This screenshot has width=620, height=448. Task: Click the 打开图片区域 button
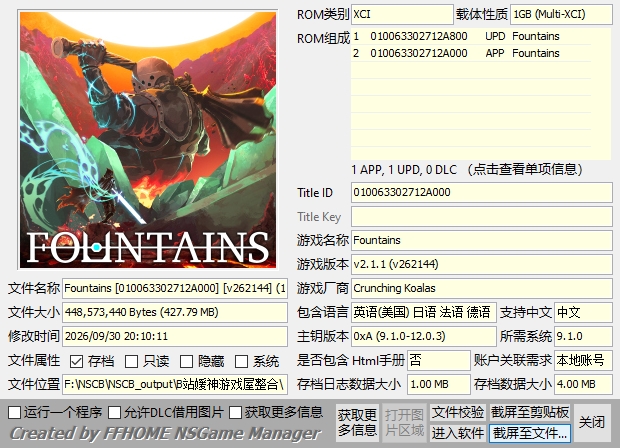pos(404,423)
